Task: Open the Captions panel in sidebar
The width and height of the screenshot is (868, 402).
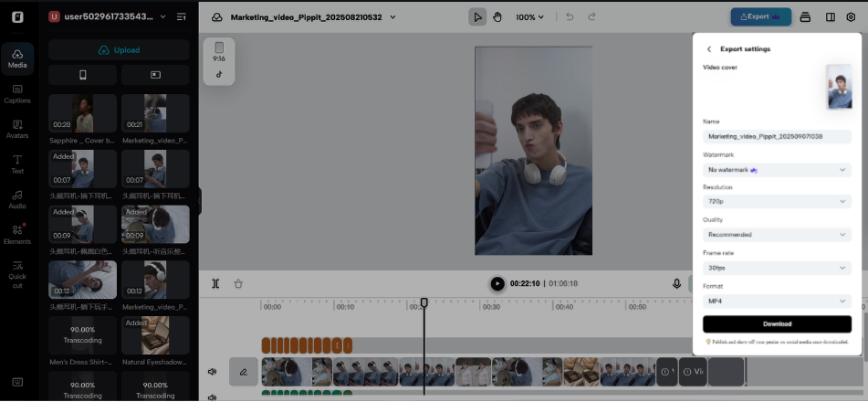Action: (17, 93)
